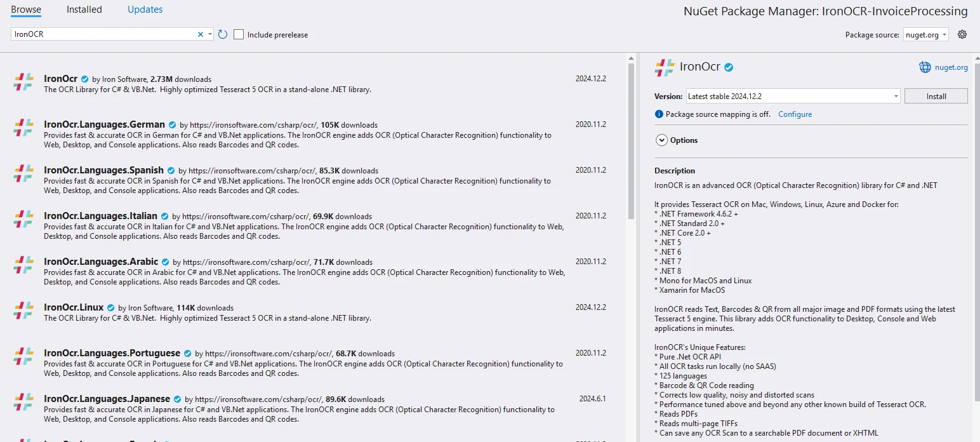Switch to the Installed tab
The image size is (980, 442).
click(x=84, y=10)
